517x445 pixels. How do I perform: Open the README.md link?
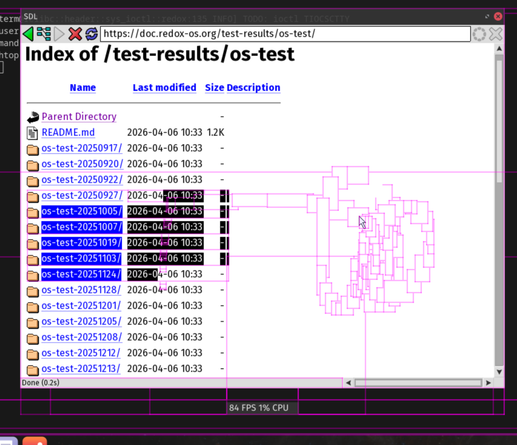pos(68,132)
